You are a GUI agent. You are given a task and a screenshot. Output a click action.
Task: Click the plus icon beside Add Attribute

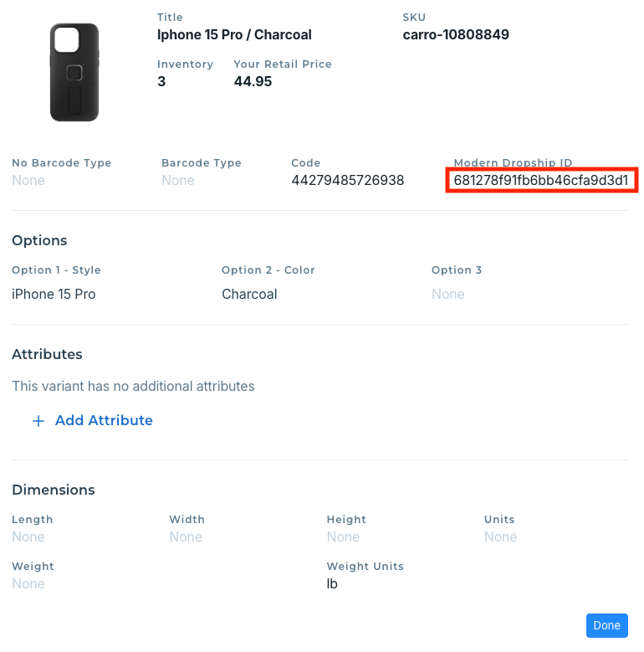38,421
